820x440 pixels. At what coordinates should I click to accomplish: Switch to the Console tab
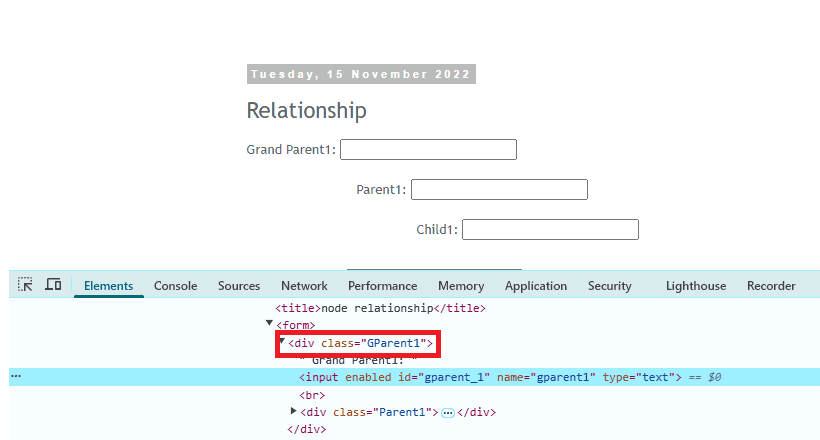pos(175,286)
